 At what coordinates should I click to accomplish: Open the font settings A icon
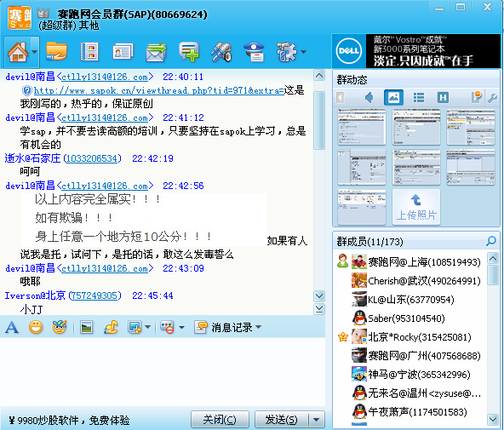coord(12,328)
